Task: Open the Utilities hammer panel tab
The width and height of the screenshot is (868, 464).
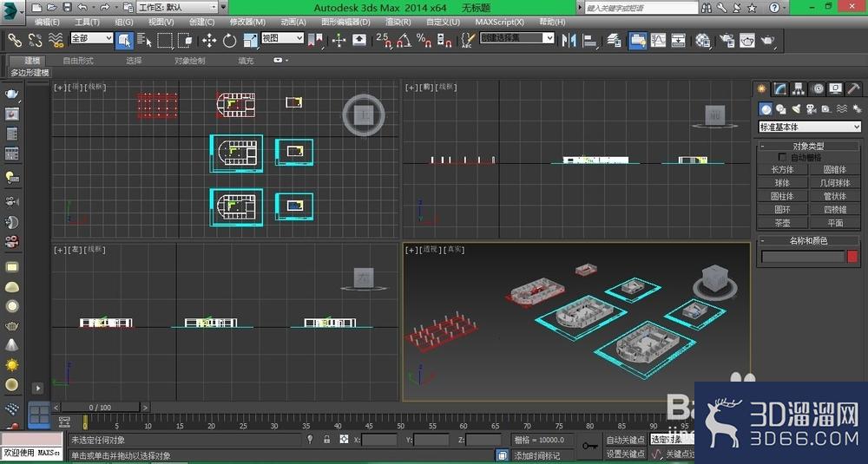Action: 853,88
